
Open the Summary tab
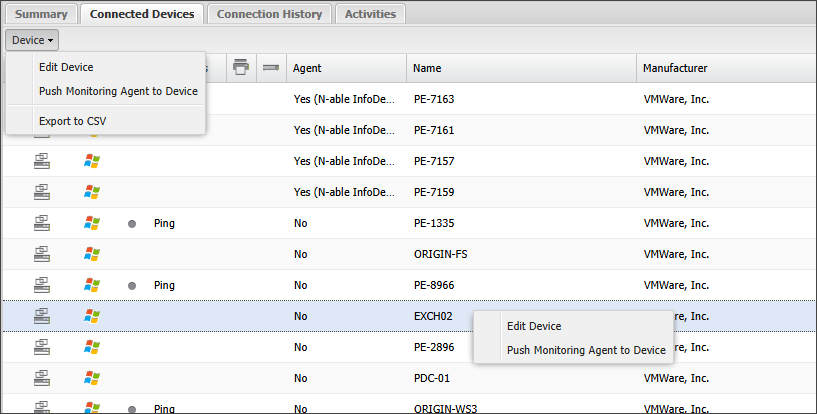(40, 14)
